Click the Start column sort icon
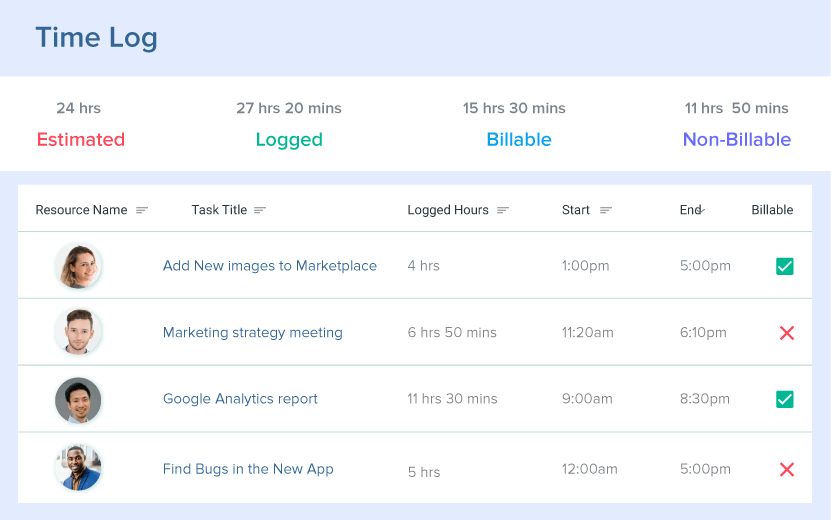The width and height of the screenshot is (831, 520). click(x=605, y=211)
